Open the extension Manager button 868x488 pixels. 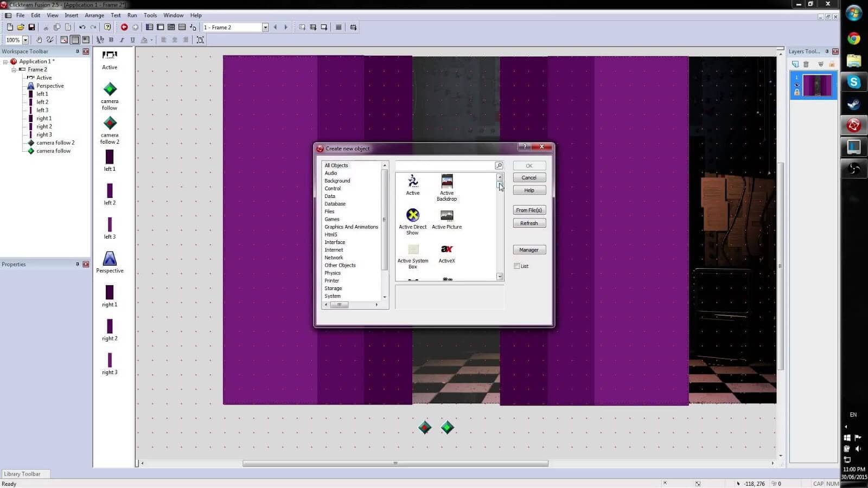tap(529, 250)
